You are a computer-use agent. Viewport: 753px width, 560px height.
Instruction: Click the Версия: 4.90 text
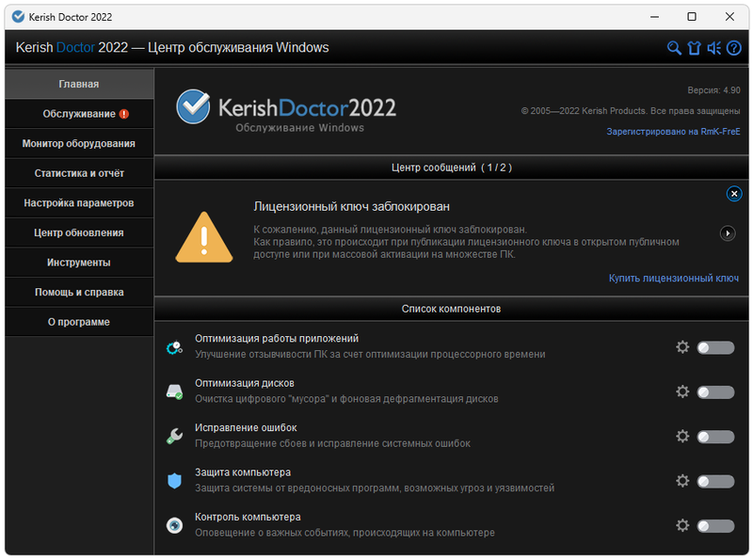coord(713,90)
